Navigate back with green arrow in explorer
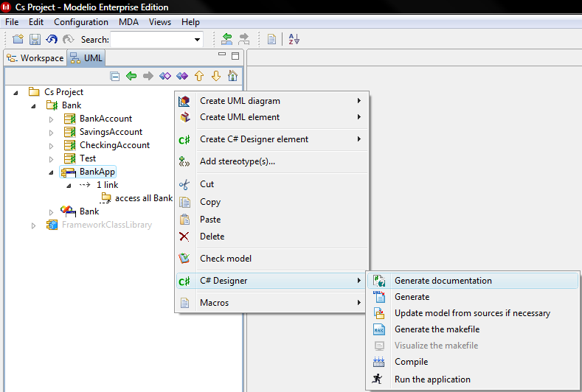Image resolution: width=582 pixels, height=392 pixels. click(131, 77)
